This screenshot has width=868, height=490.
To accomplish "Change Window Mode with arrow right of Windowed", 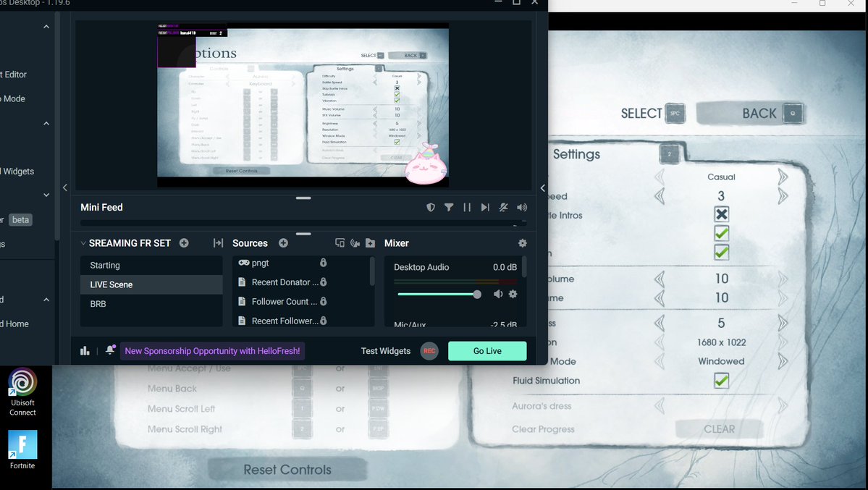I will point(783,362).
